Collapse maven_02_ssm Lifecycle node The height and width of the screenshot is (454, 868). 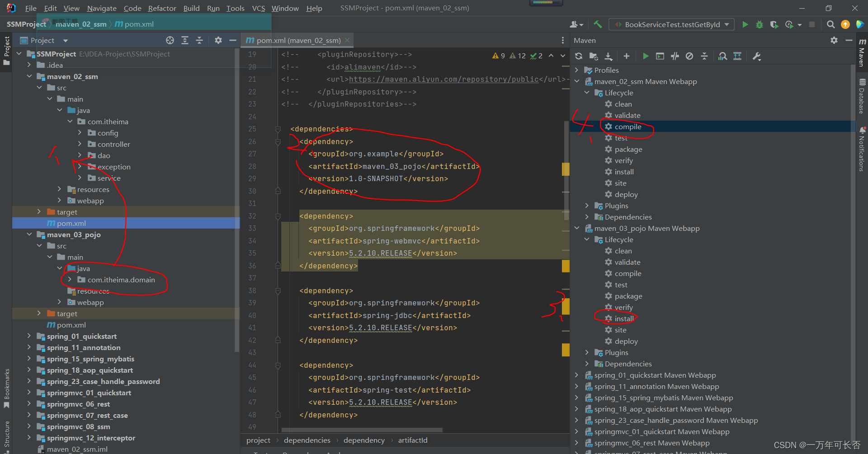coord(587,93)
